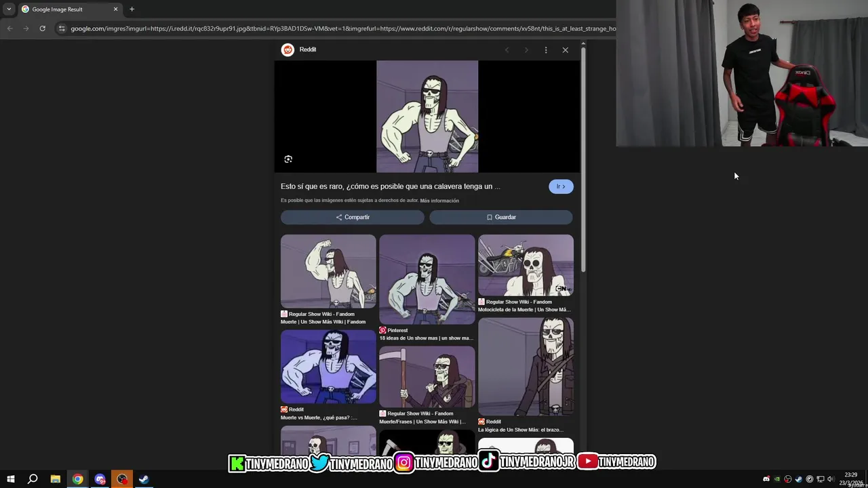Click the Guardar button
The width and height of the screenshot is (868, 488).
[501, 217]
